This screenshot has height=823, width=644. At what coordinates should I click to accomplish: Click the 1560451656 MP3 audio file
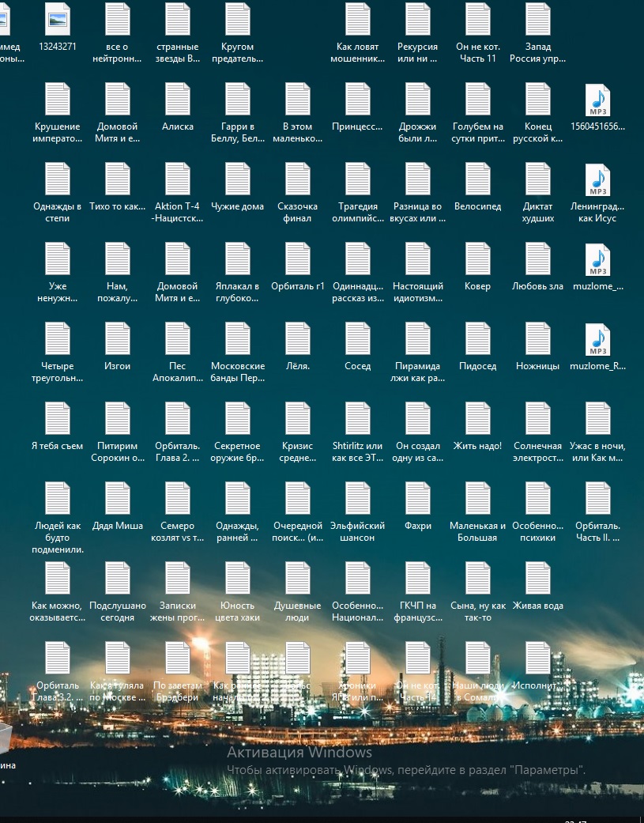pyautogui.click(x=598, y=100)
